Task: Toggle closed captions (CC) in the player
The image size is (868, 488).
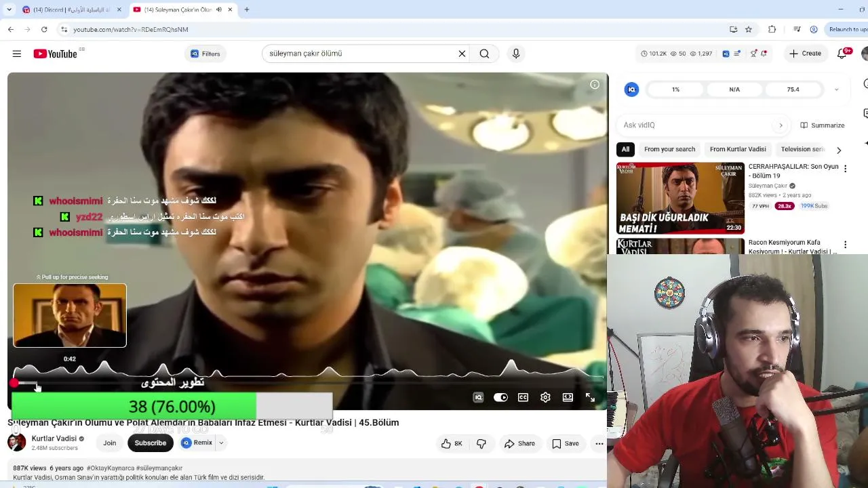Action: coord(523,398)
